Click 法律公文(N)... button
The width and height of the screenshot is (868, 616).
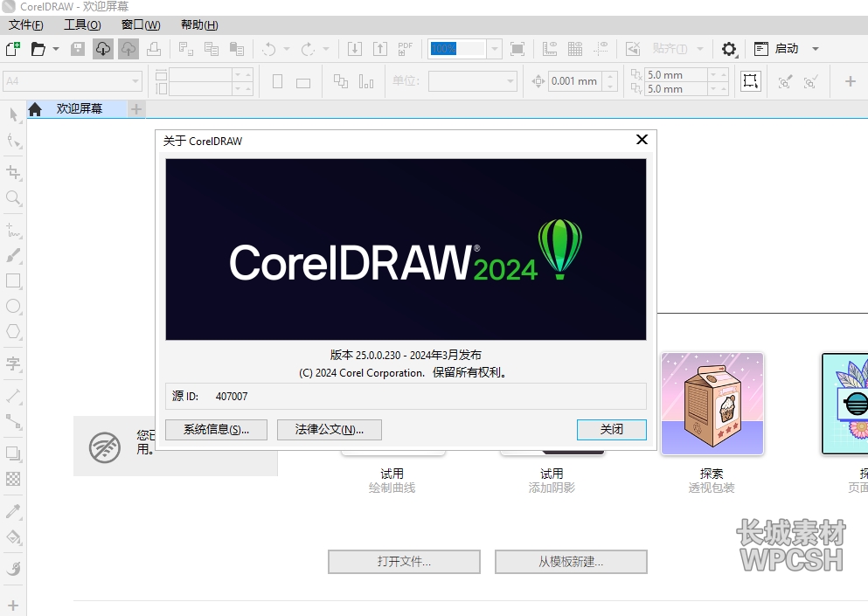pos(330,430)
